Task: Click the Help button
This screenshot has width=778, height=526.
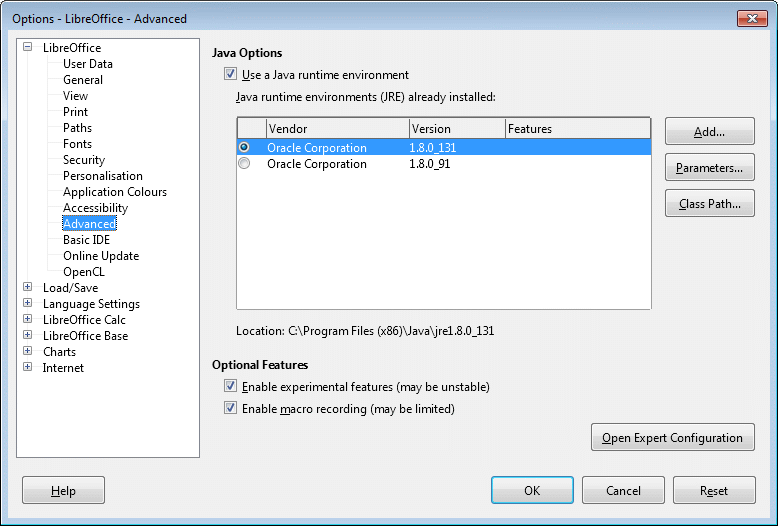Action: [64, 490]
